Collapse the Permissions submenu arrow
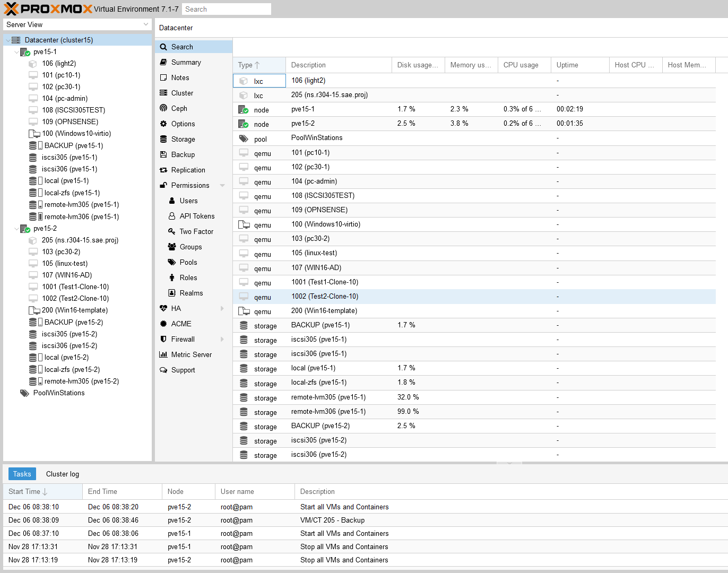 [x=222, y=185]
